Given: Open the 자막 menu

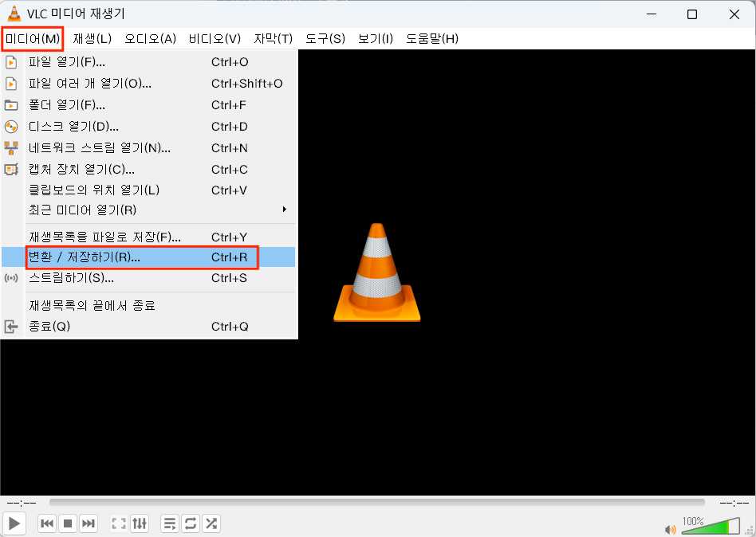Looking at the screenshot, I should coord(273,37).
